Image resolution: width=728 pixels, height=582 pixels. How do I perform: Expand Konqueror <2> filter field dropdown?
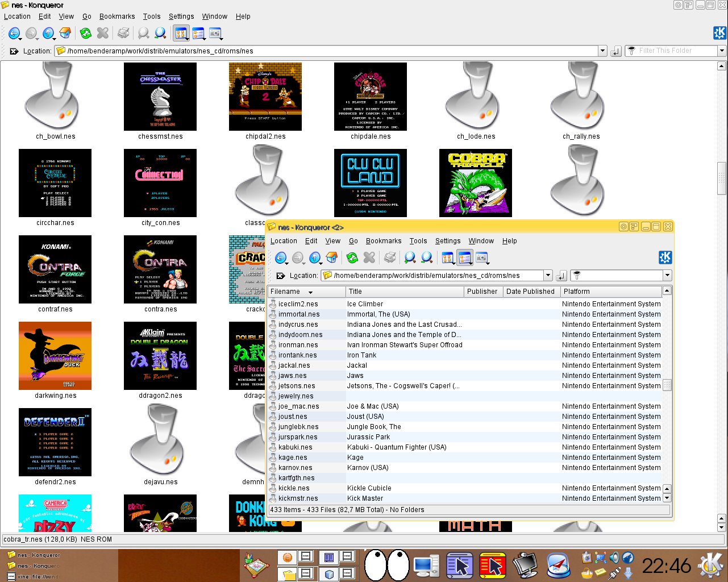(x=668, y=276)
